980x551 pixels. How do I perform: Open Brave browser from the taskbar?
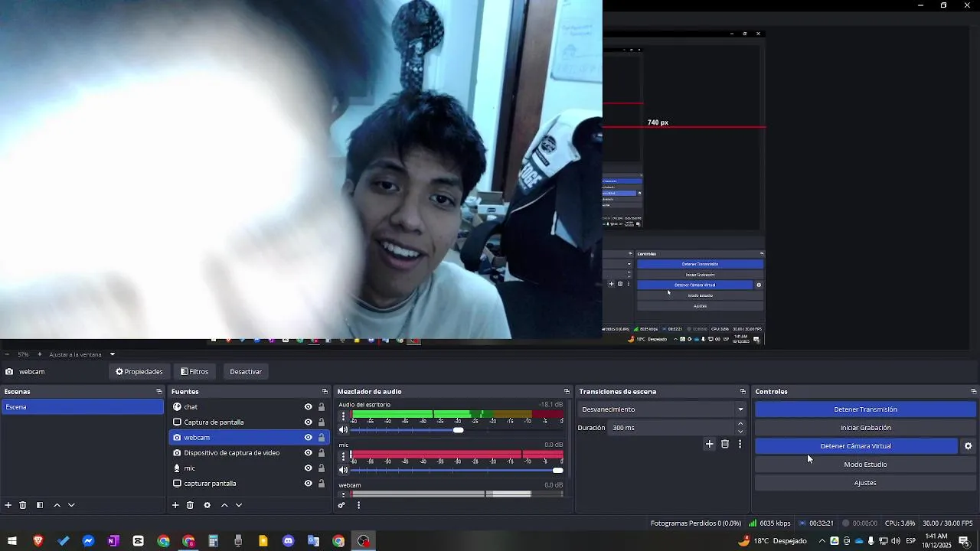tap(38, 541)
